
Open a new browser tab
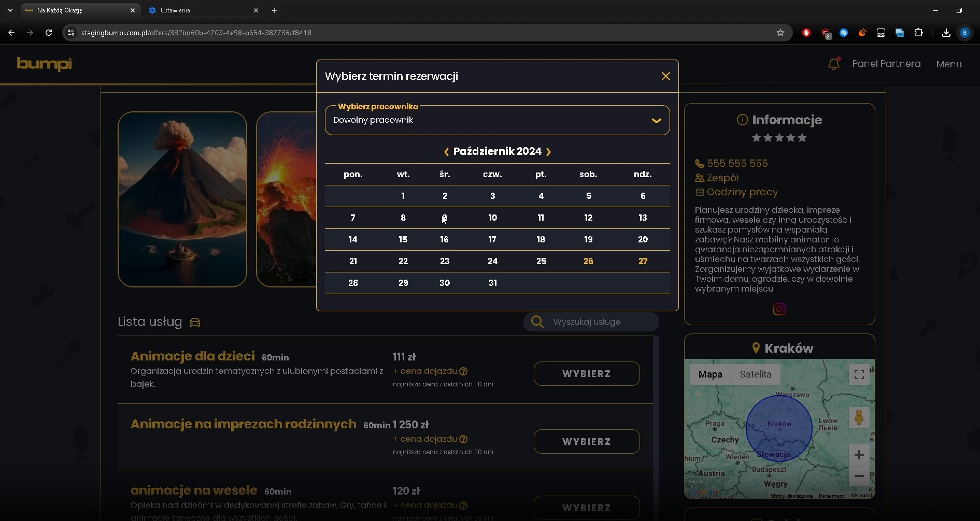(x=275, y=10)
